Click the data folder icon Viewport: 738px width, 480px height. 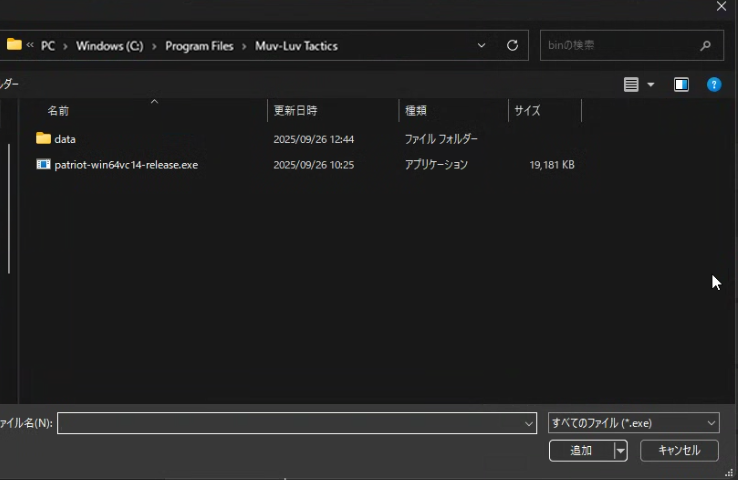click(x=43, y=139)
